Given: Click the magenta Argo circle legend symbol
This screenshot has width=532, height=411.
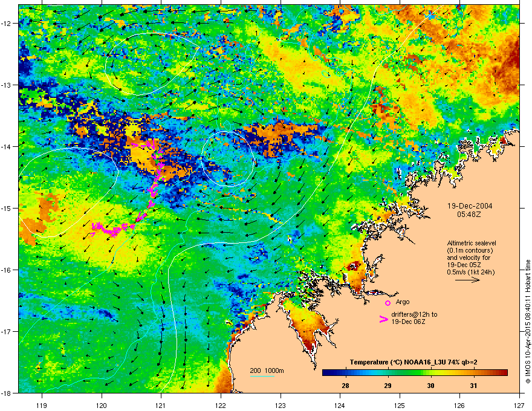Looking at the screenshot, I should (388, 303).
